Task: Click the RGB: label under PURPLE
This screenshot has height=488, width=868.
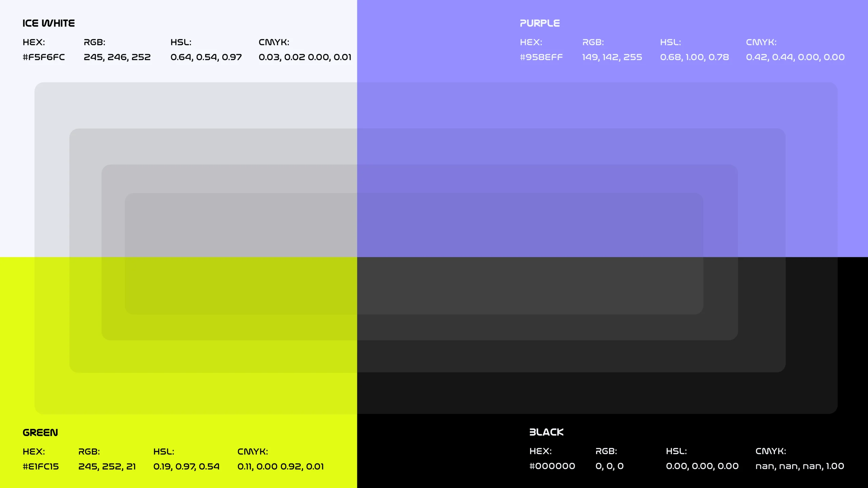Action: point(593,42)
